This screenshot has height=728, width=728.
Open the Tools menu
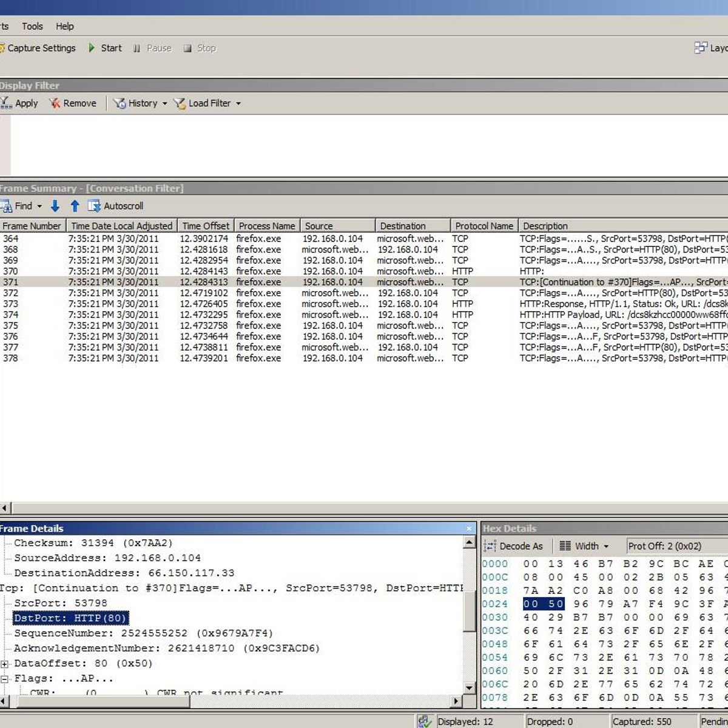coord(32,26)
